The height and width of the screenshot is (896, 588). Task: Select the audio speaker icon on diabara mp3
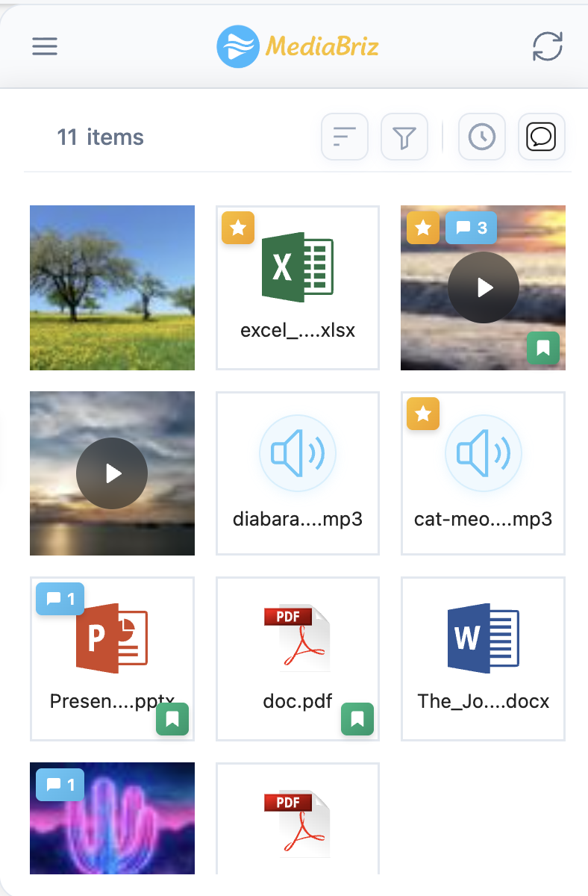coord(297,453)
